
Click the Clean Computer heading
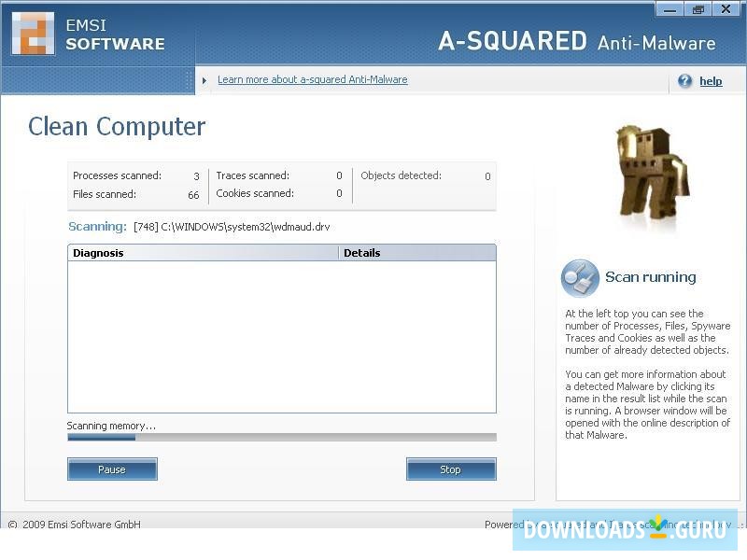tap(117, 127)
